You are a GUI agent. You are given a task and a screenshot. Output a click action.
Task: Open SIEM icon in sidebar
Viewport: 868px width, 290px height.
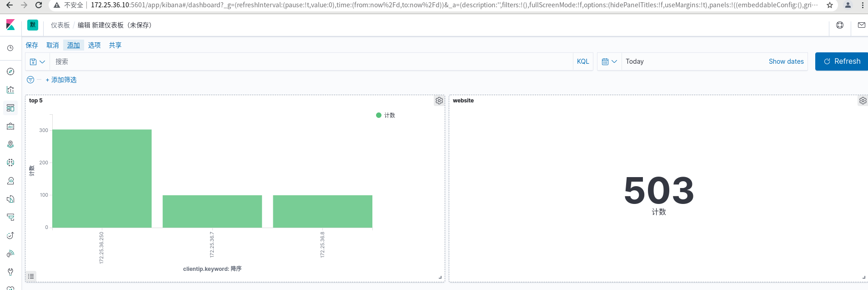pos(10,254)
